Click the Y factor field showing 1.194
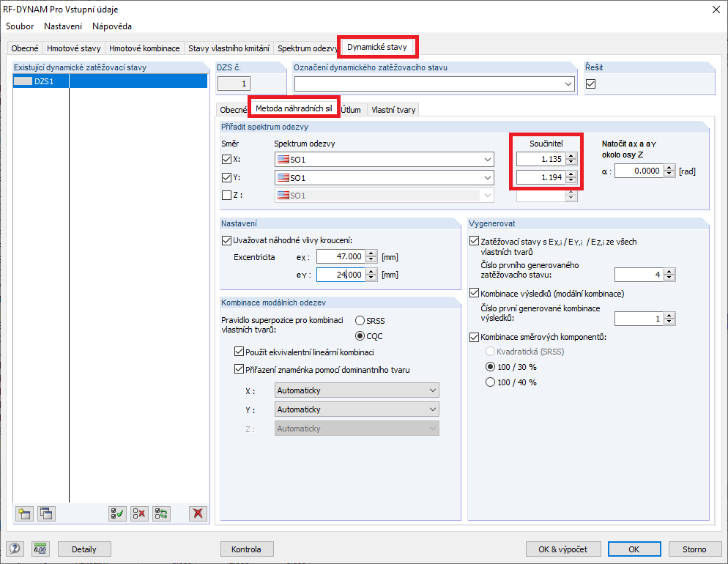Screen dimensions: 728x564 coord(541,177)
